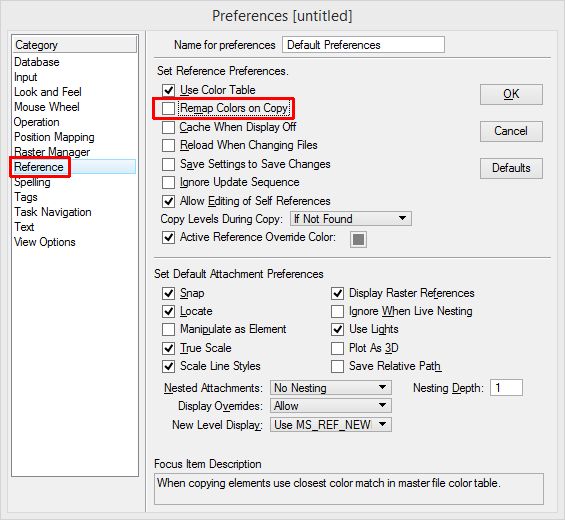Expand the Nested Attachments dropdown
The height and width of the screenshot is (520, 565).
(x=330, y=388)
